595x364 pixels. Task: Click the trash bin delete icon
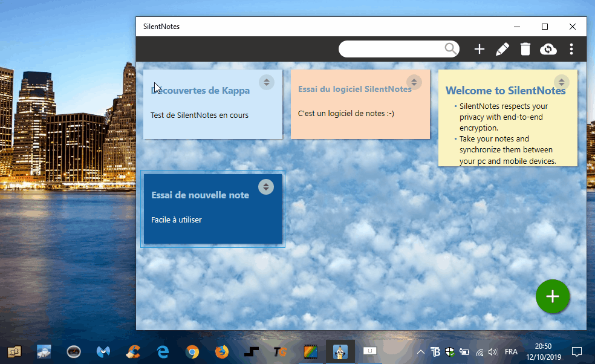(525, 49)
